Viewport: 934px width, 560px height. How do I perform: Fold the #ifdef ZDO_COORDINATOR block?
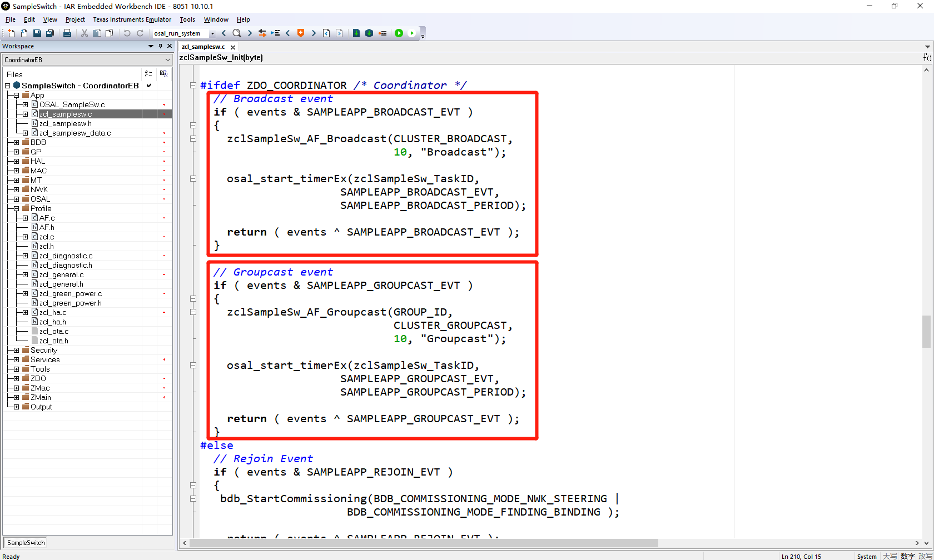coord(193,85)
